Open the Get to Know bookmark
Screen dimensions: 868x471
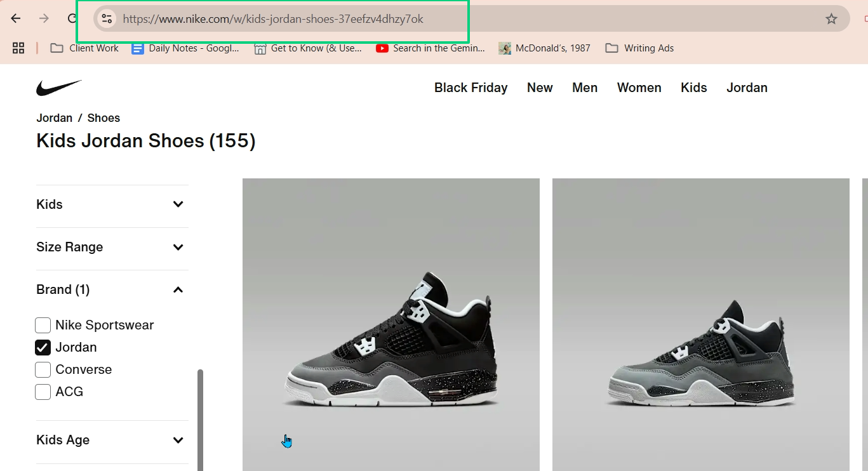[308, 48]
